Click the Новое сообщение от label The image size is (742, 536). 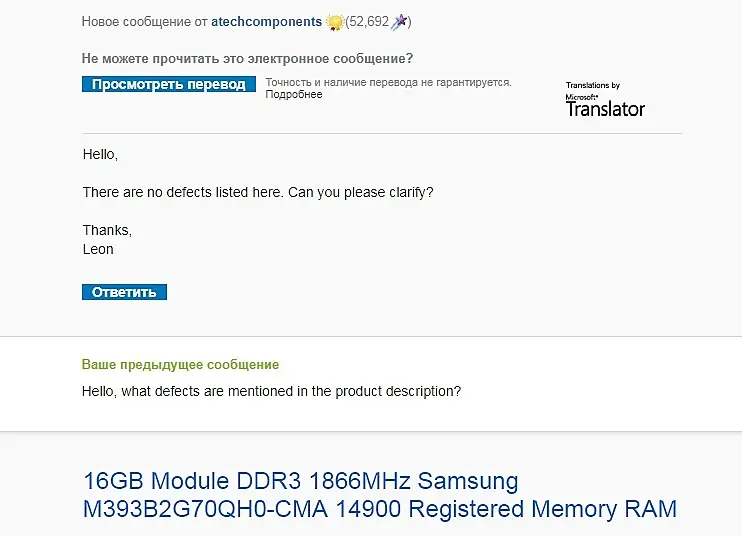[x=144, y=21]
